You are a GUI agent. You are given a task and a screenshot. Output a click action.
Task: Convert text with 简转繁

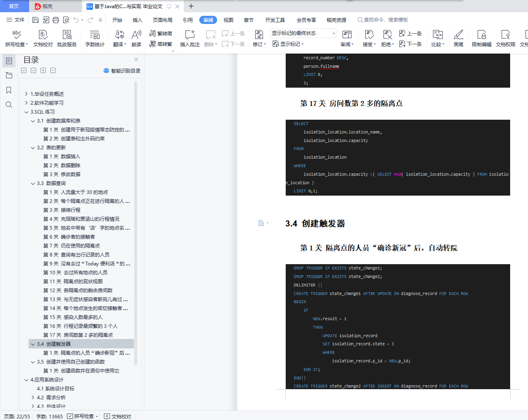tap(161, 44)
